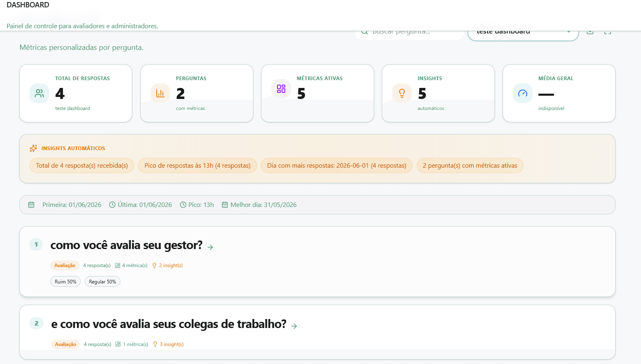Click the 'Avaliação' tag on the gestor question
This screenshot has height=364, width=641.
point(65,265)
